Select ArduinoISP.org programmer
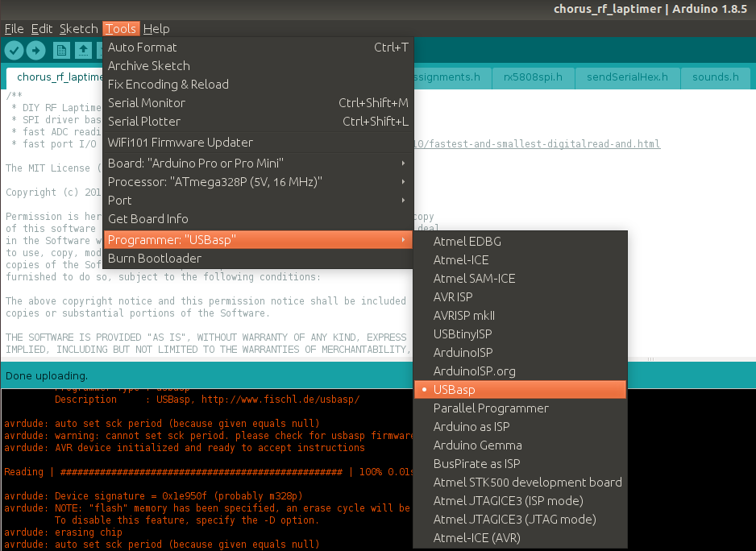Viewport: 756px width, 551px height. [520, 371]
